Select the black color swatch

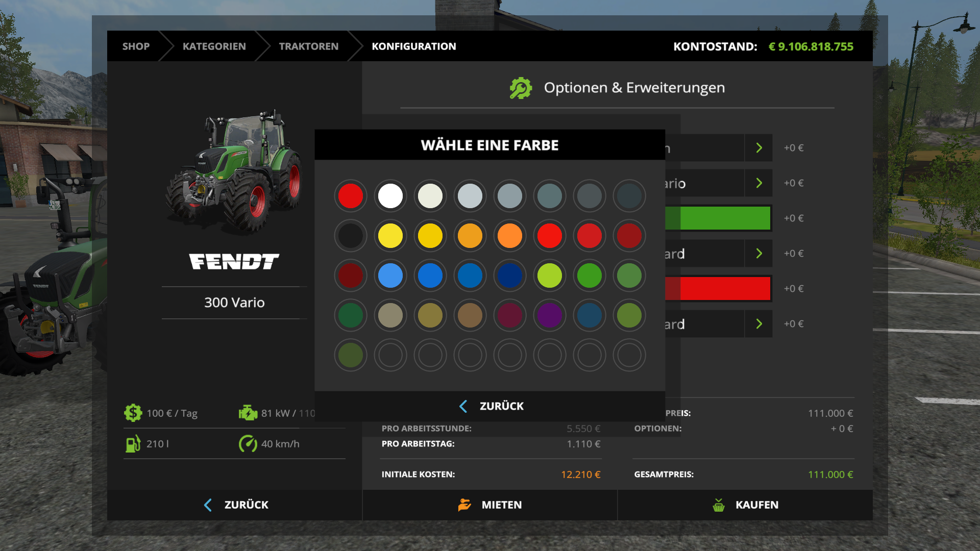pyautogui.click(x=351, y=236)
